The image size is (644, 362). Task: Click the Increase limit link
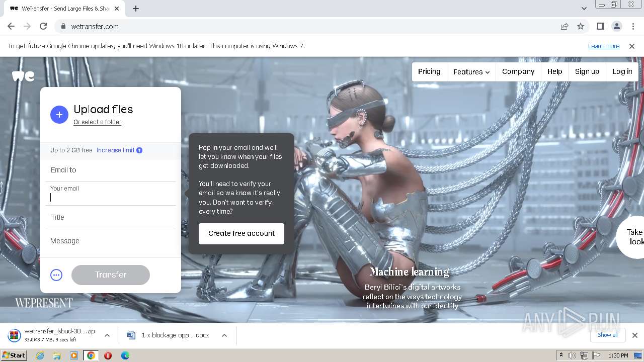point(115,150)
